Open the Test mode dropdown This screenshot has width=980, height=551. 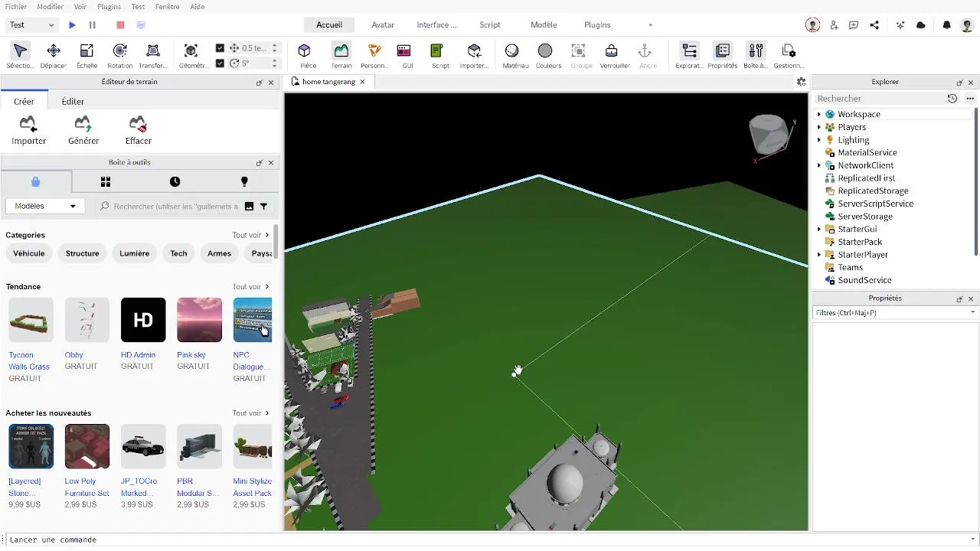pyautogui.click(x=31, y=25)
